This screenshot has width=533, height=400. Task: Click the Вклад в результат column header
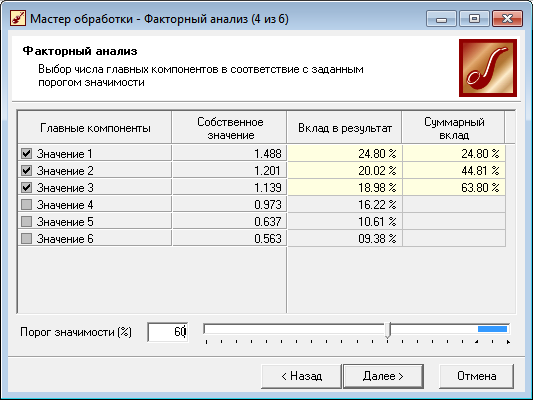pos(344,127)
